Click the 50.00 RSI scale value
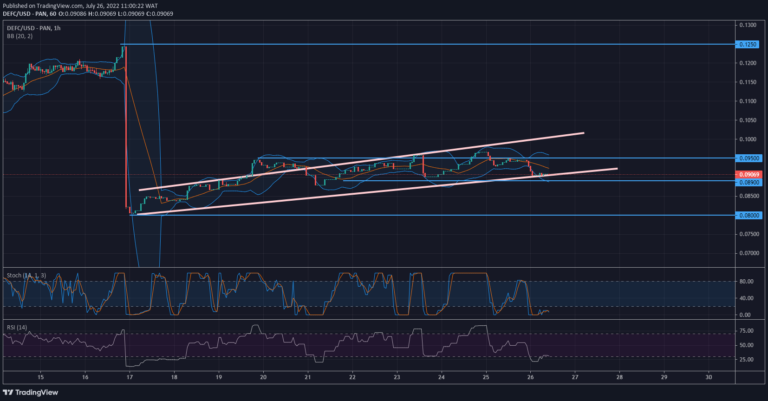768x401 pixels. 746,345
